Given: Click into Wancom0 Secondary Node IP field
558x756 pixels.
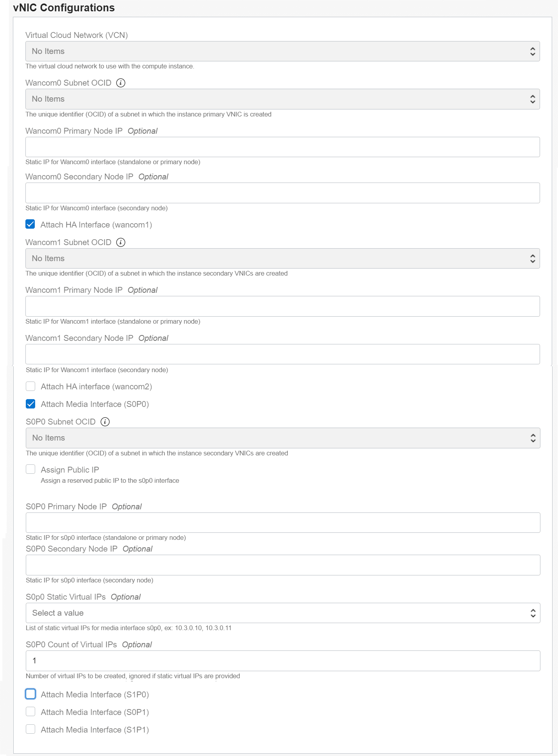Looking at the screenshot, I should tap(283, 193).
